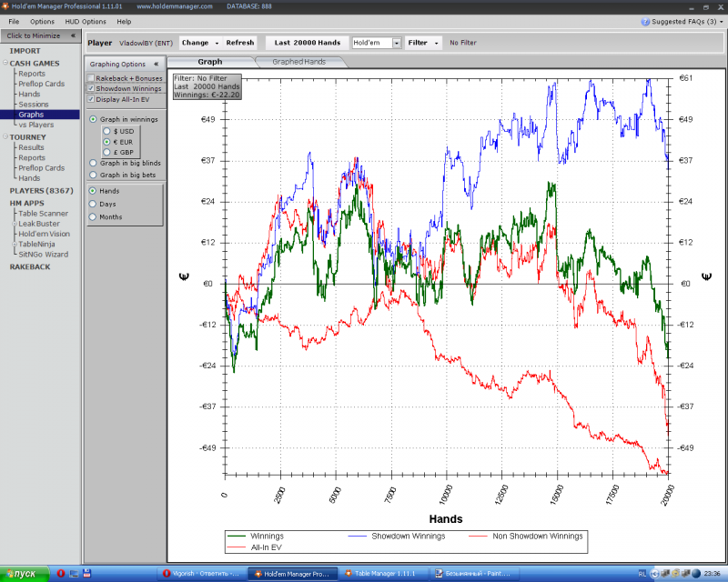Click the VladowlBY (ENT) player name
This screenshot has width=728, height=582.
tap(146, 43)
